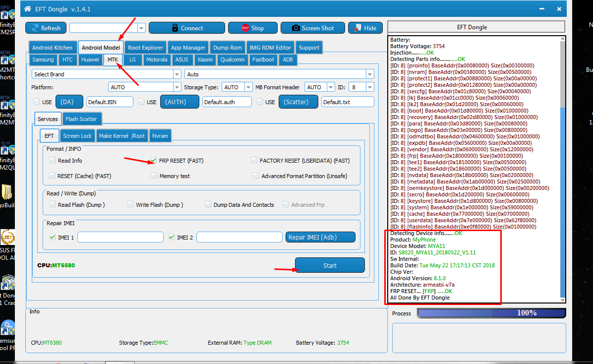Click the IMEI 2 input field
The height and width of the screenshot is (364, 593).
tap(239, 237)
